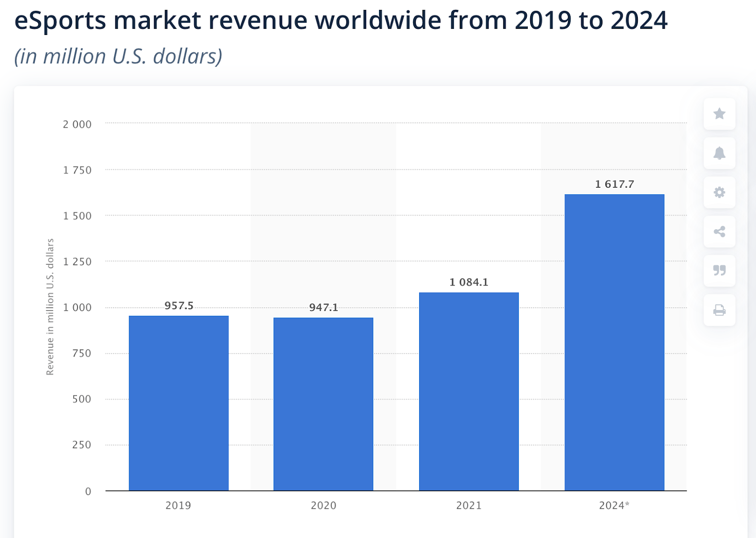Screen dimensions: 756x538
Task: Click the 2021 revenue bar
Action: point(469,391)
